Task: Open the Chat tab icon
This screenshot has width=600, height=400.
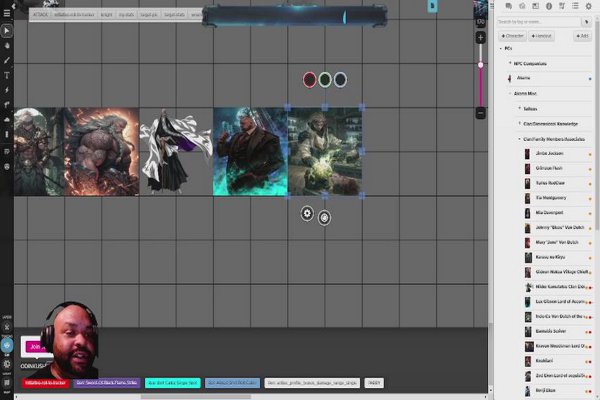Action: (509, 6)
